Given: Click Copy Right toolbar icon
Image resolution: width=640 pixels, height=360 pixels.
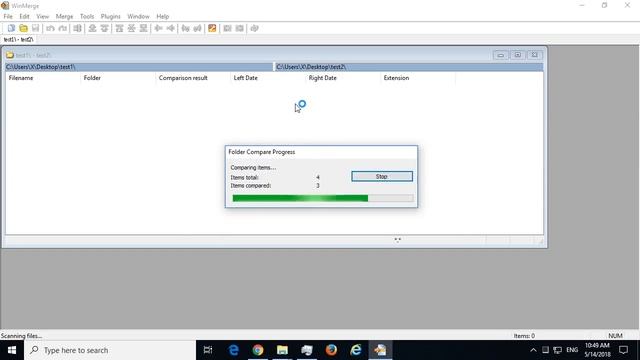Looking at the screenshot, I should click(158, 28).
